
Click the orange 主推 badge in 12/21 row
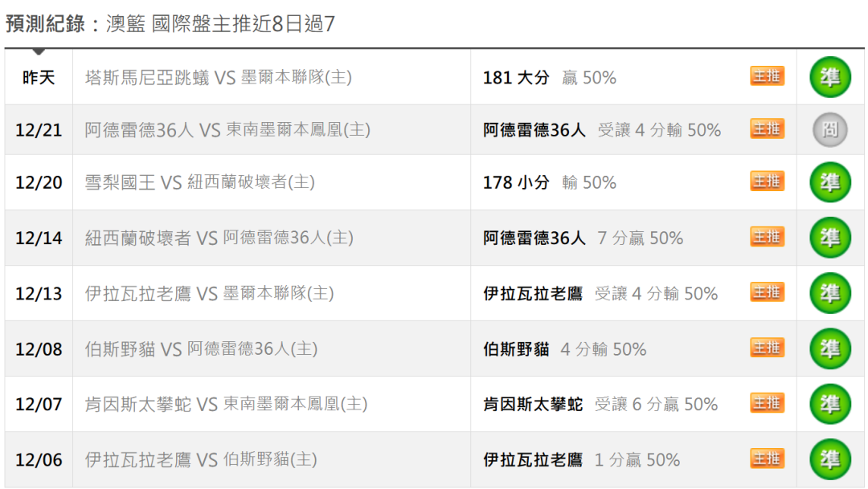[768, 129]
